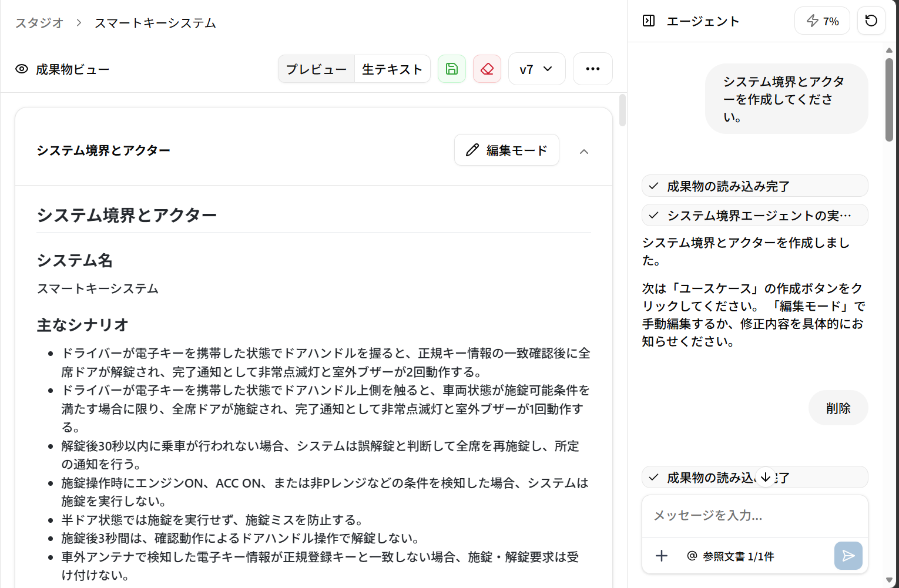Switch to the プレビュー tab
The height and width of the screenshot is (588, 899).
[317, 69]
